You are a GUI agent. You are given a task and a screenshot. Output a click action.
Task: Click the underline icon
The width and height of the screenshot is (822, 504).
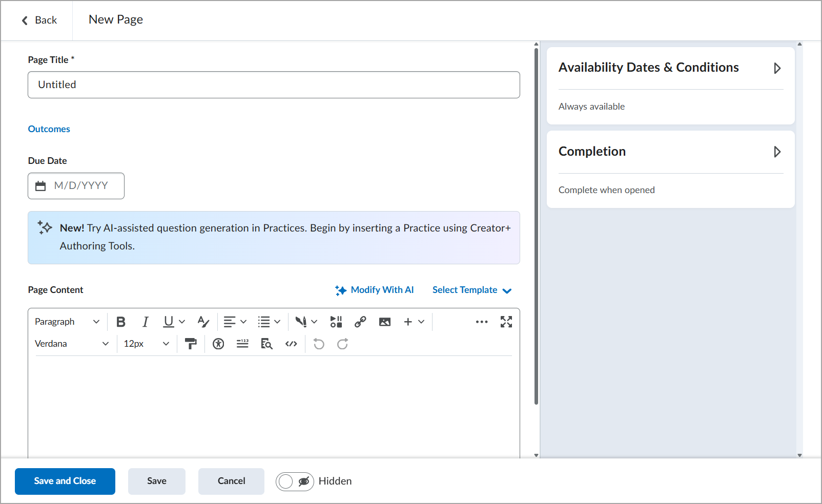click(169, 322)
